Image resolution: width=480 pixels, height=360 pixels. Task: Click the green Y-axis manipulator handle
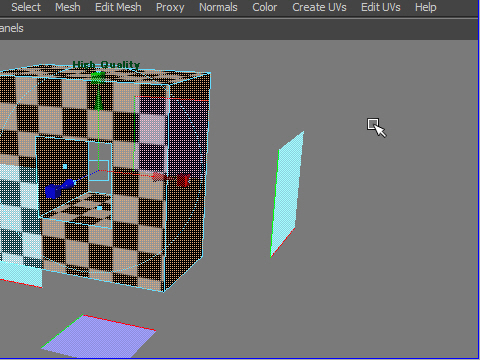98,77
